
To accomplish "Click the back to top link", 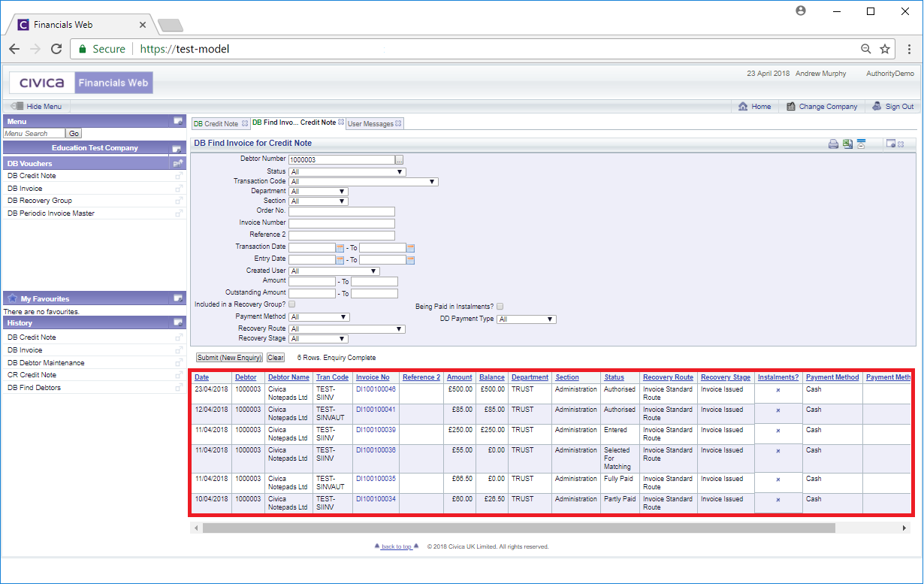I will [x=397, y=546].
